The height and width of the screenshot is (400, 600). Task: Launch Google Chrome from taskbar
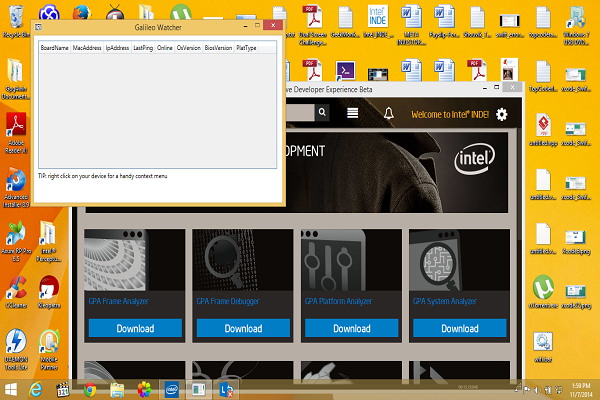[90, 390]
